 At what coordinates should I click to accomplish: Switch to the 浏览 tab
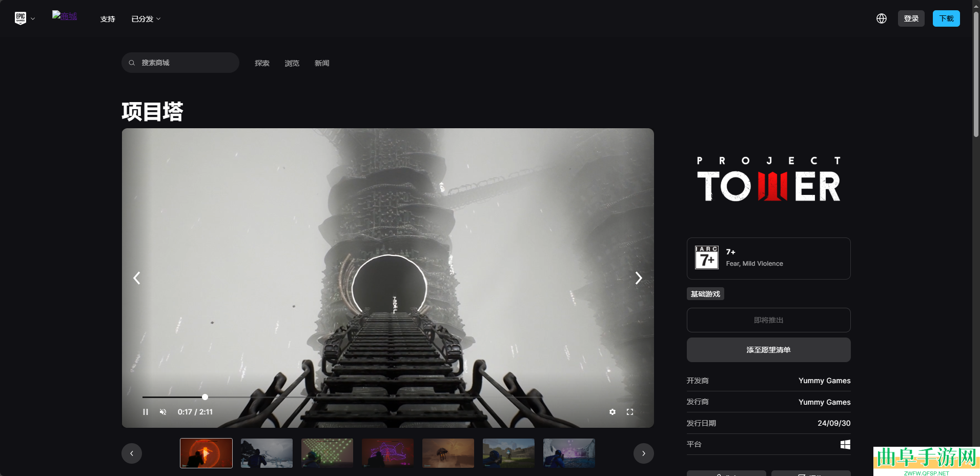click(x=292, y=63)
